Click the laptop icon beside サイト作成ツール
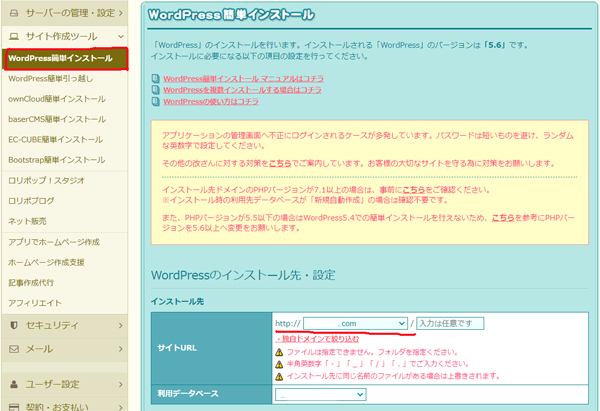This screenshot has height=411, width=600. [x=14, y=37]
